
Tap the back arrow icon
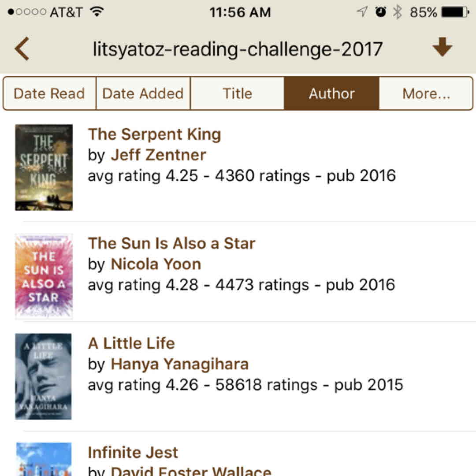[22, 48]
